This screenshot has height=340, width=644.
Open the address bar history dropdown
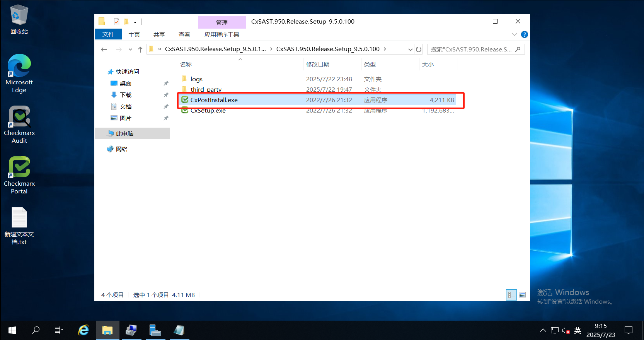tap(410, 50)
